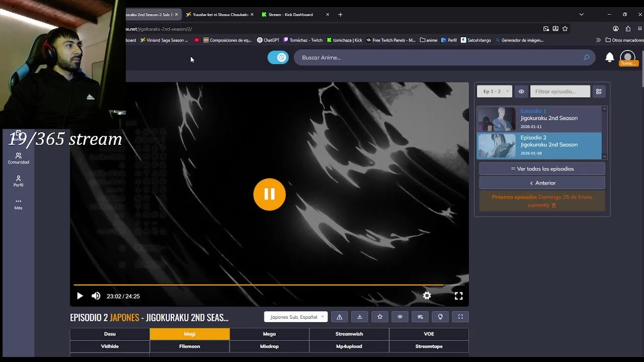Toggle the dark mode switch beside the search bar
This screenshot has height=362, width=644.
coord(278,57)
